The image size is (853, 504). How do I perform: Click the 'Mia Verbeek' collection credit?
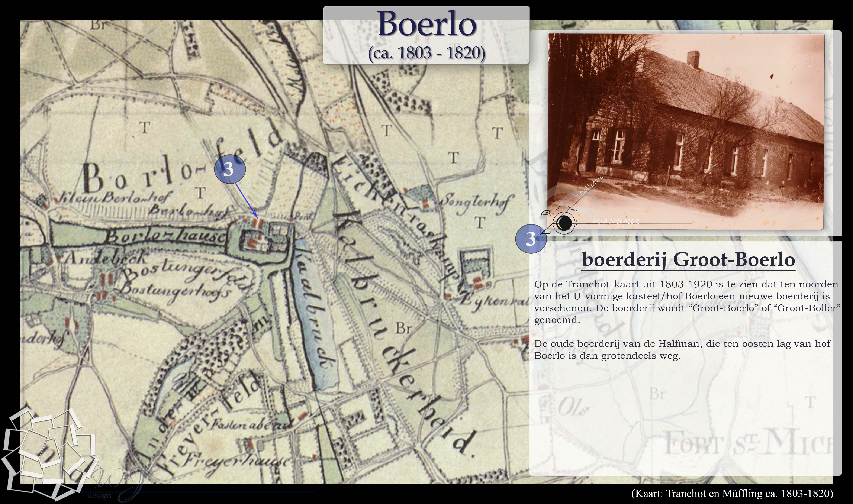[615, 222]
